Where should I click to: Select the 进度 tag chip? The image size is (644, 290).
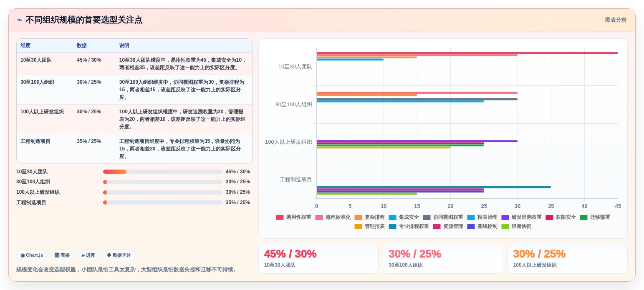click(x=88, y=255)
